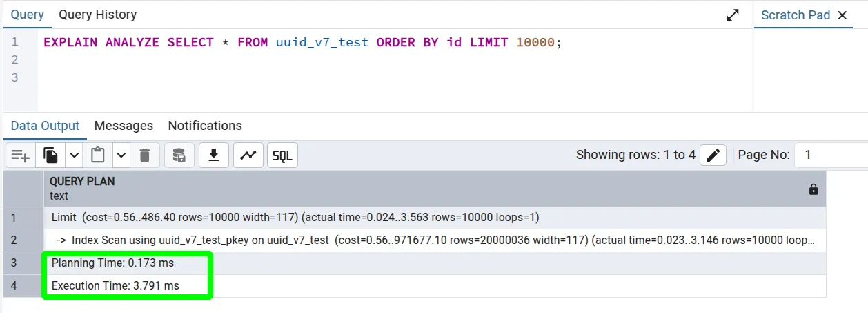The width and height of the screenshot is (868, 313).
Task: Open the Copy options dropdown arrow
Action: (74, 155)
